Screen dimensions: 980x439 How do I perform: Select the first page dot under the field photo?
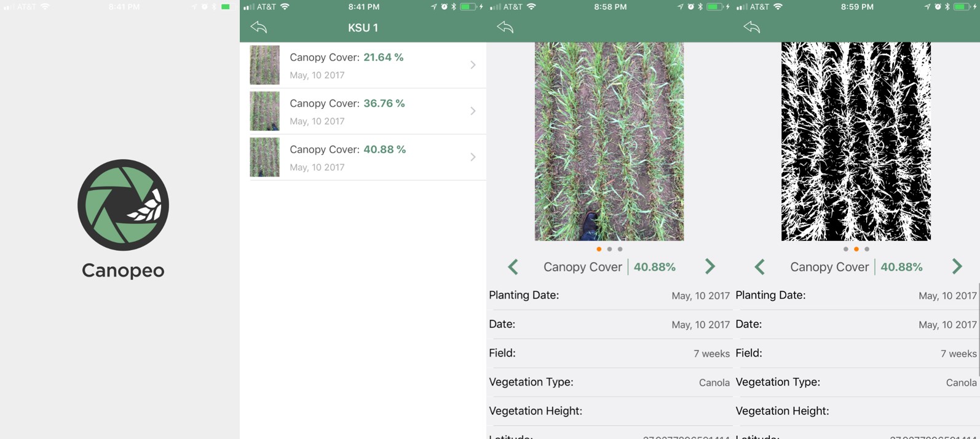[x=599, y=249]
